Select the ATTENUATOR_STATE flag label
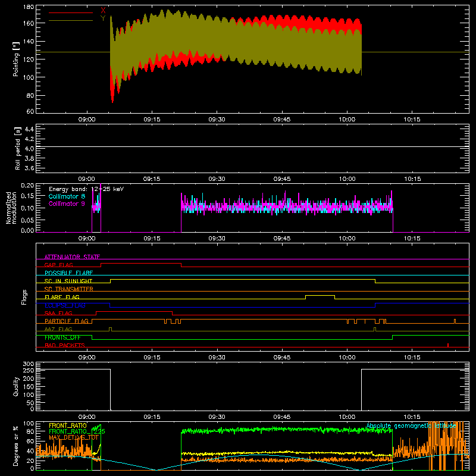This screenshot has height=476, width=476. [72, 257]
